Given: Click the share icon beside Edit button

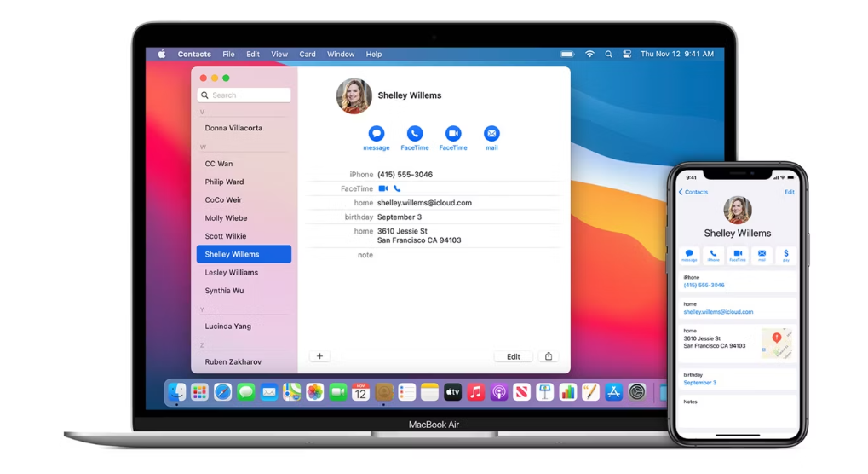Looking at the screenshot, I should point(549,356).
